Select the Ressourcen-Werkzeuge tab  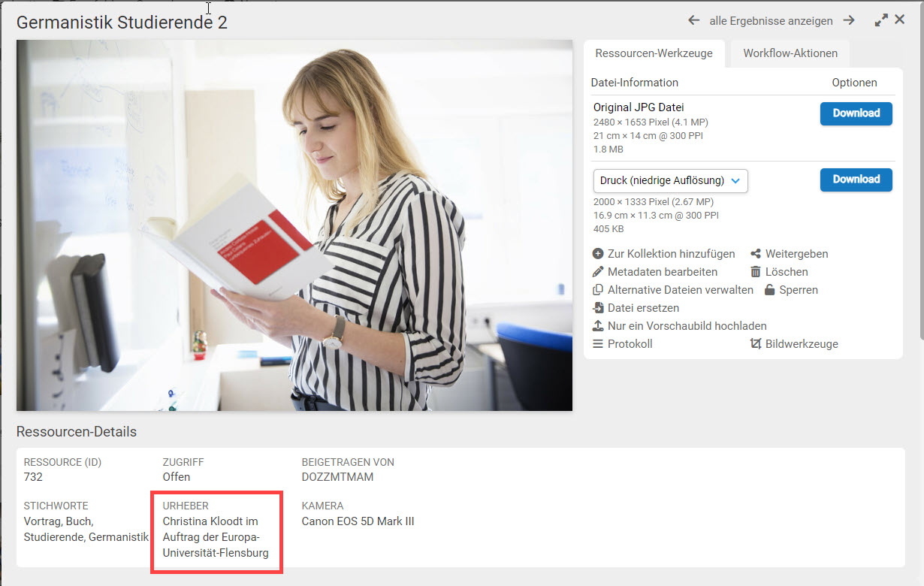pyautogui.click(x=654, y=53)
